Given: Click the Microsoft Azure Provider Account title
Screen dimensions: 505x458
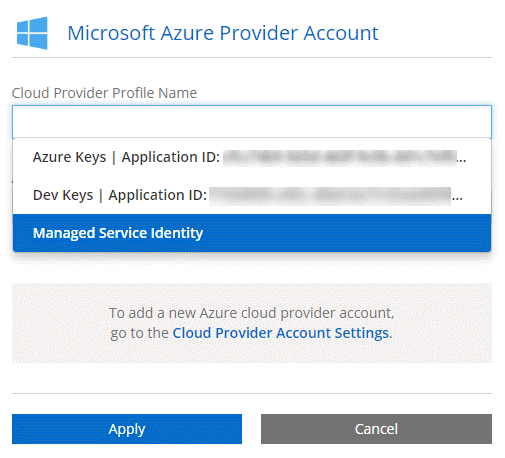Looking at the screenshot, I should point(223,33).
